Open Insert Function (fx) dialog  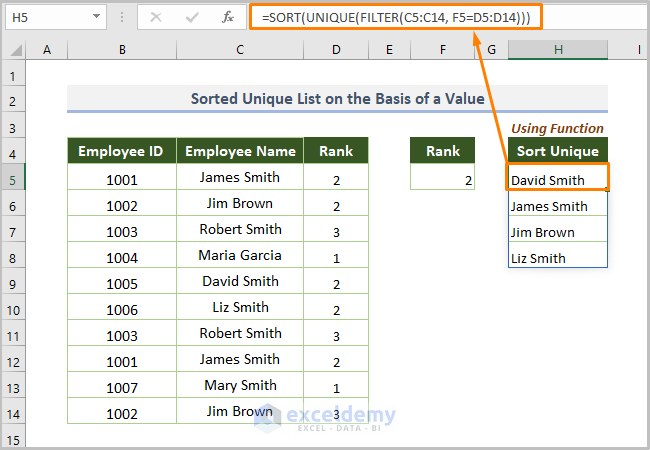coord(228,17)
